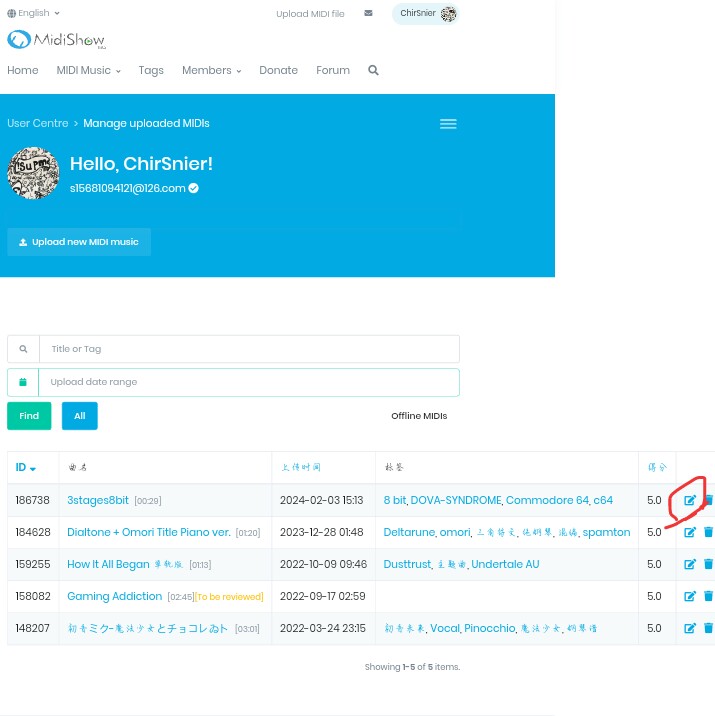Delete the Gaming Addiction entry
Viewport: 715px width, 716px height.
tap(708, 596)
